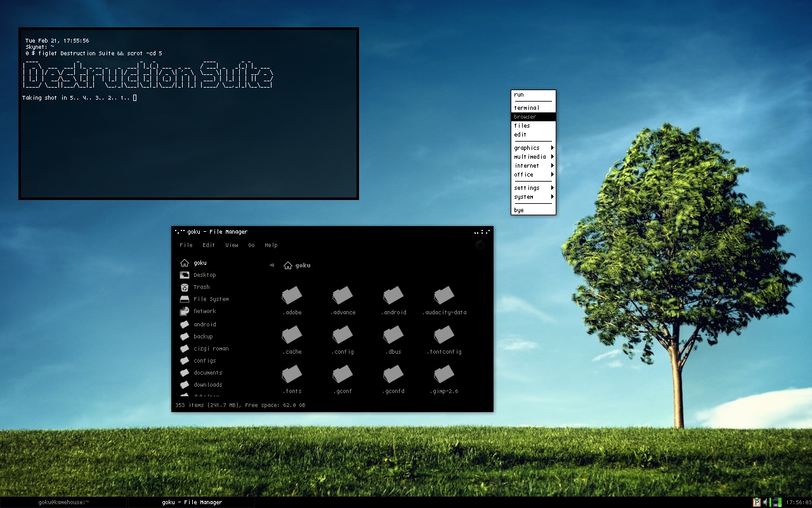The height and width of the screenshot is (508, 812).
Task: Expand the internet submenu
Action: tap(534, 166)
